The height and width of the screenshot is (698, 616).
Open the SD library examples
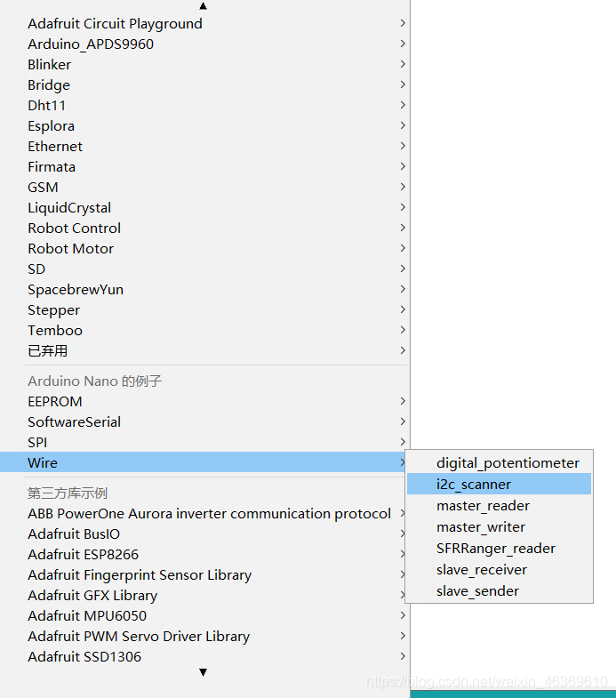pyautogui.click(x=204, y=269)
